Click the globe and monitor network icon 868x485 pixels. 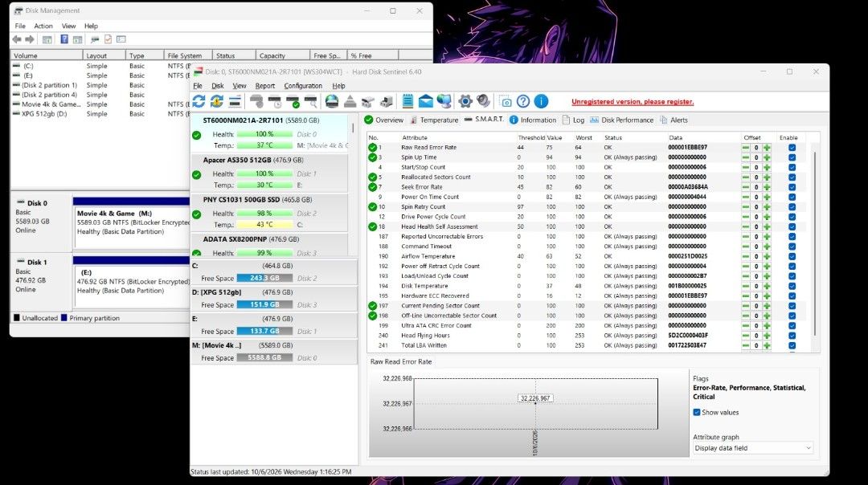(444, 101)
